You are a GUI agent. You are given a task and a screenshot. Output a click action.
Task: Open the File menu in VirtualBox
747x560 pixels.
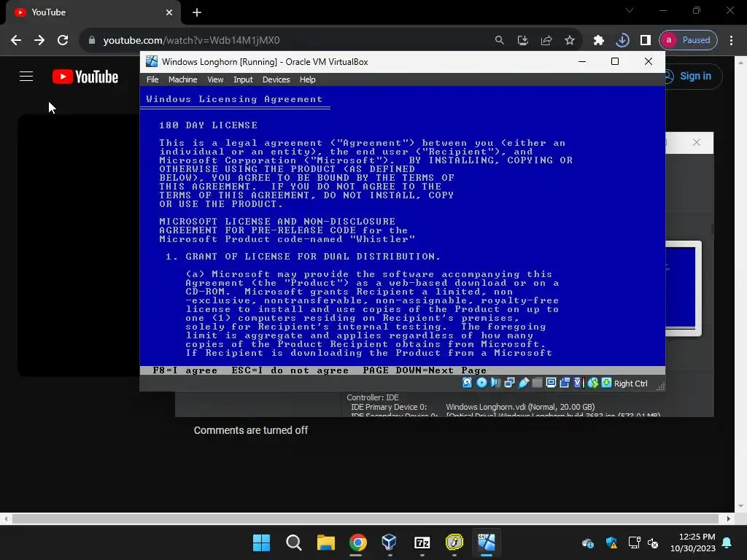point(152,79)
